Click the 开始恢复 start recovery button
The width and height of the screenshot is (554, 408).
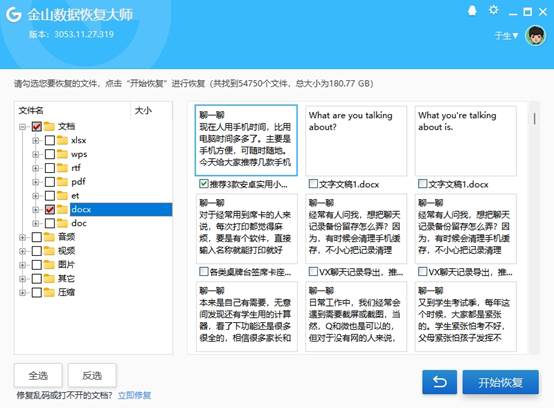coord(501,382)
